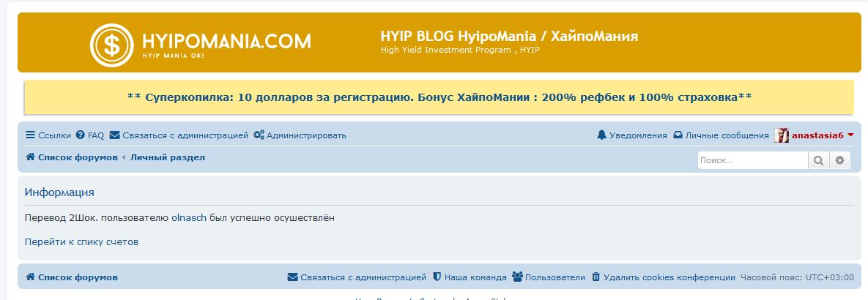The image size is (868, 300).
Task: Open Уведомления notifications dropdown
Action: click(632, 135)
